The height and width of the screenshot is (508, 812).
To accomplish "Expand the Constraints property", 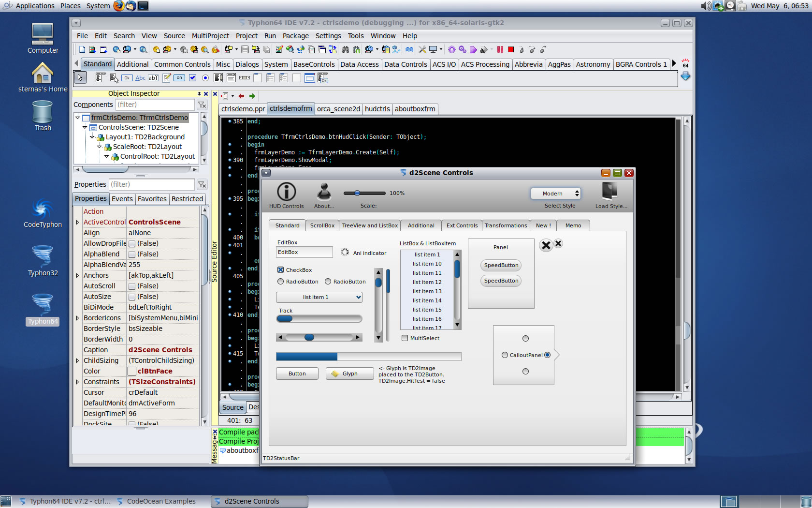I will (77, 382).
